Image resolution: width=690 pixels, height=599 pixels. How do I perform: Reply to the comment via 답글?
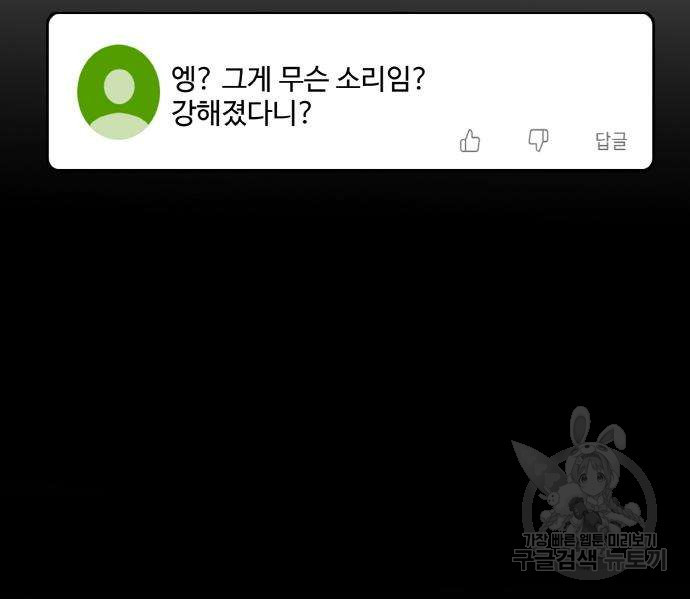pos(611,141)
